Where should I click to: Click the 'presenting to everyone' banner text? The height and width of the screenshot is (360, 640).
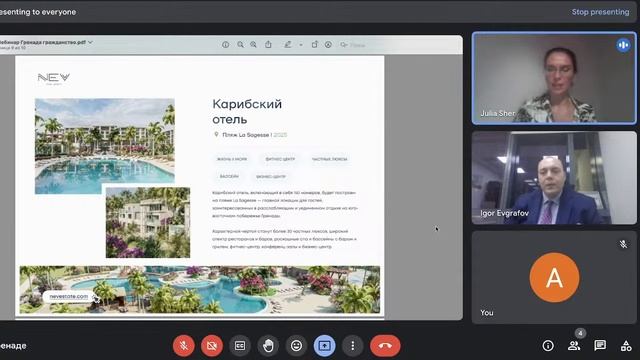38,12
